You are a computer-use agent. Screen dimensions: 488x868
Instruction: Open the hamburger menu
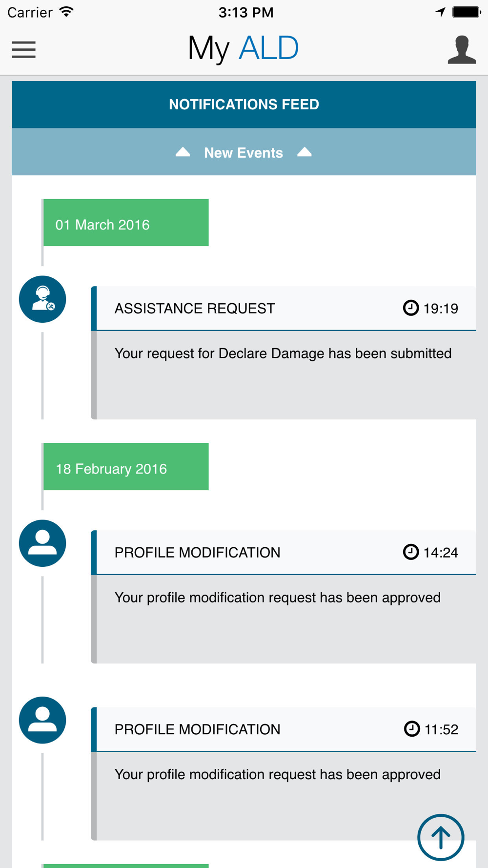coord(23,50)
